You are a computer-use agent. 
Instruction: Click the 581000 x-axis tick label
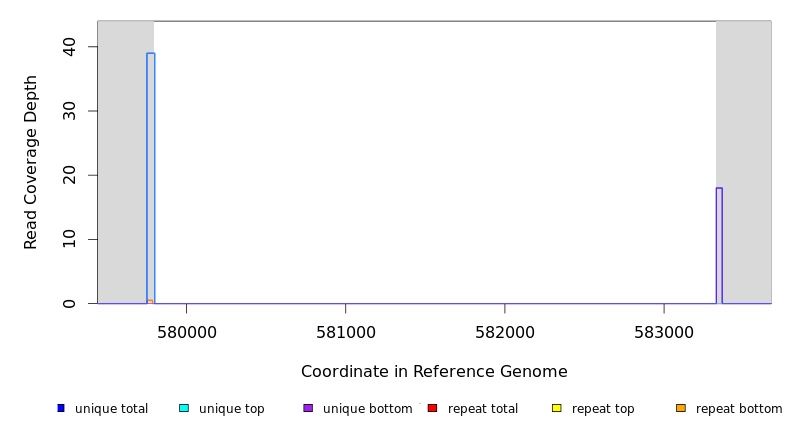pos(345,332)
